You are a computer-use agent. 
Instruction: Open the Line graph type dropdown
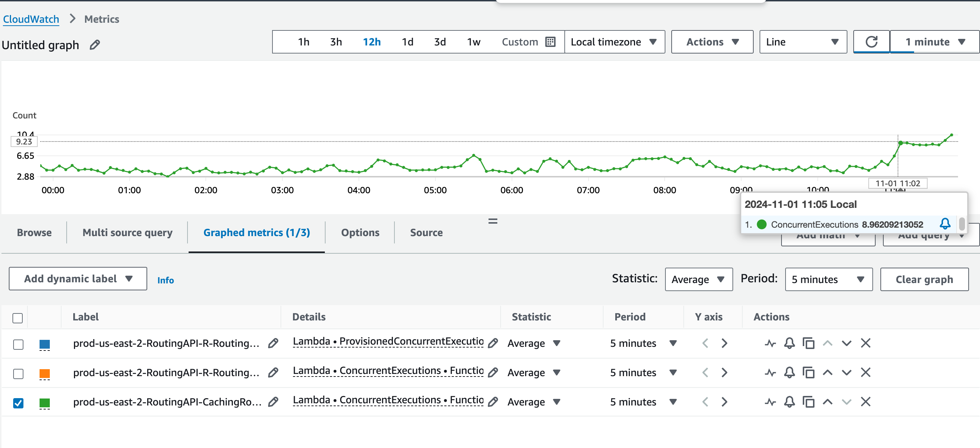point(803,42)
